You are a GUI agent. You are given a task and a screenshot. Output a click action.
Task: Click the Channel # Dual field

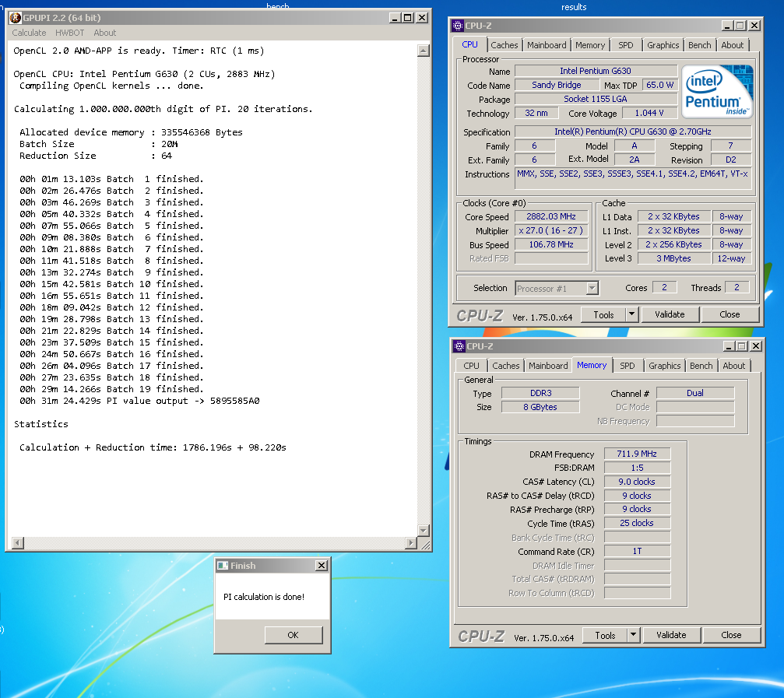click(695, 393)
